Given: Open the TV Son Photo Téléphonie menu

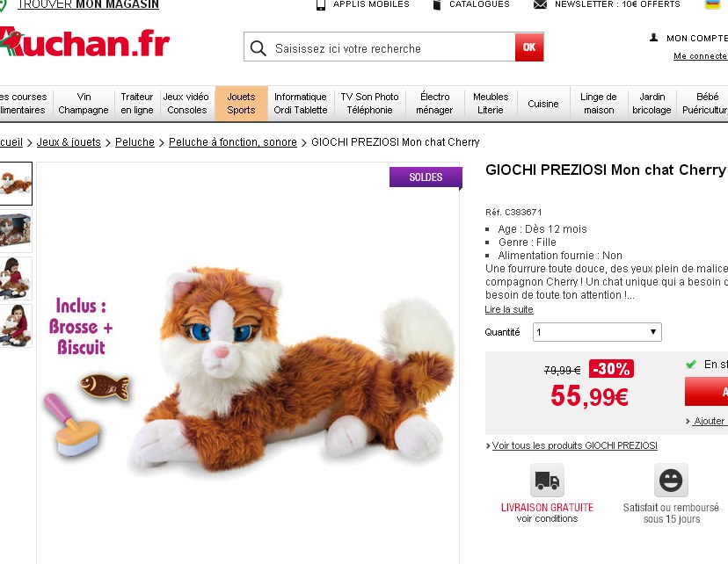Looking at the screenshot, I should (369, 104).
